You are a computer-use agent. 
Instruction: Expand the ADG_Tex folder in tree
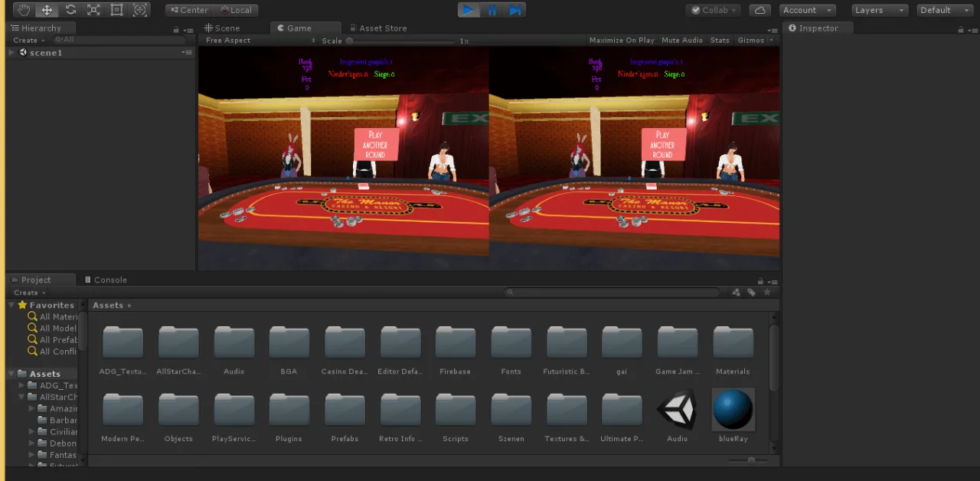point(22,385)
